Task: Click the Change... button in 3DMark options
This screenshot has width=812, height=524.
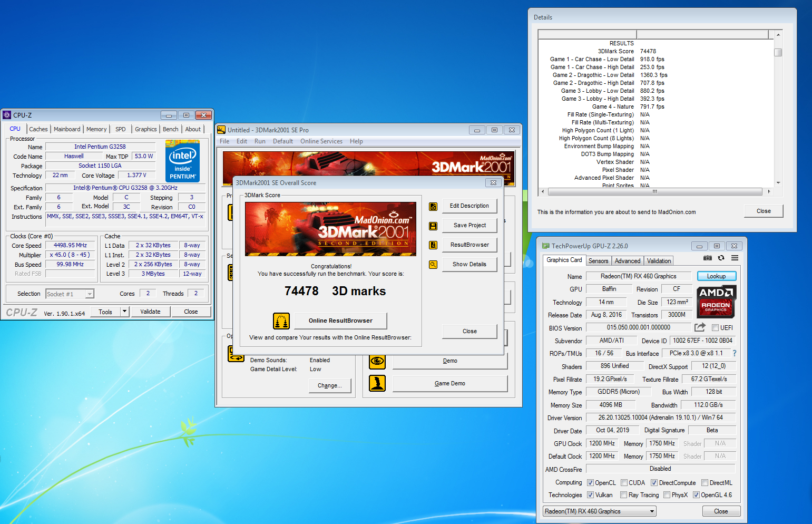Action: coord(330,385)
